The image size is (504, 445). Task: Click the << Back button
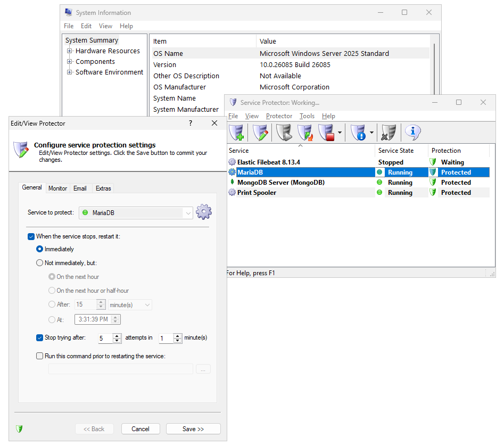(94, 429)
